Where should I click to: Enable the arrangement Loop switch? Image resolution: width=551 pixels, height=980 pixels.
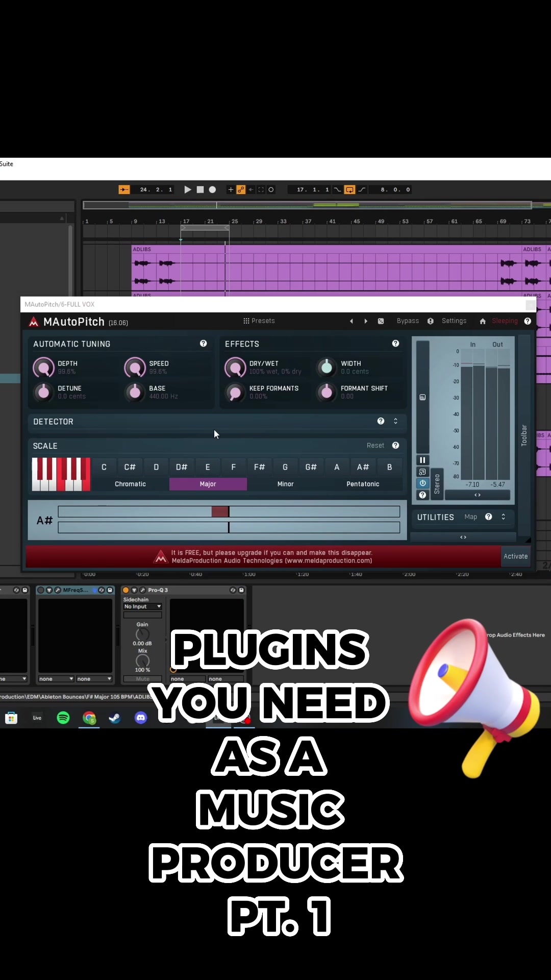(x=349, y=189)
